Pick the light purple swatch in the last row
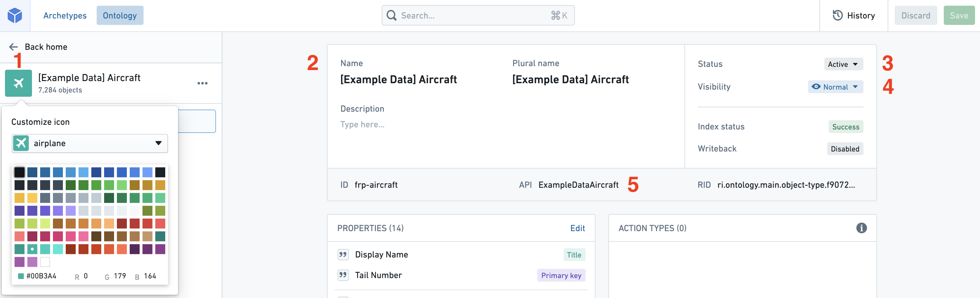Image resolution: width=980 pixels, height=298 pixels. click(x=32, y=262)
